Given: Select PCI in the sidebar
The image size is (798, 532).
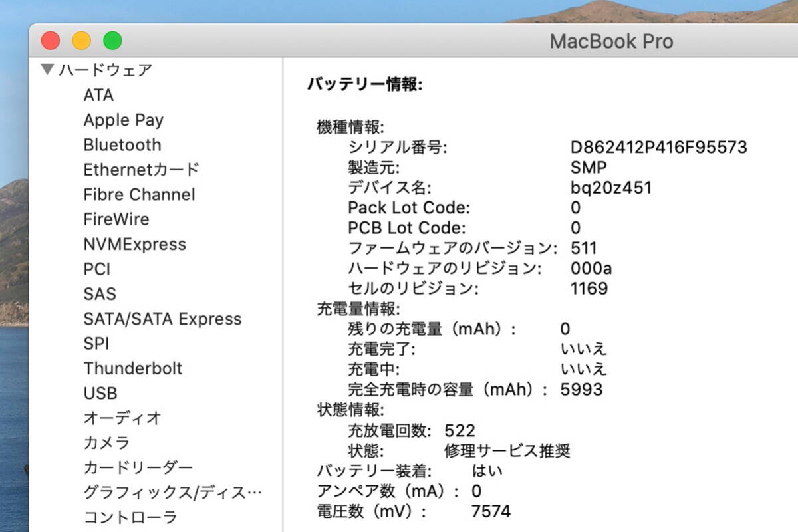Looking at the screenshot, I should [97, 269].
